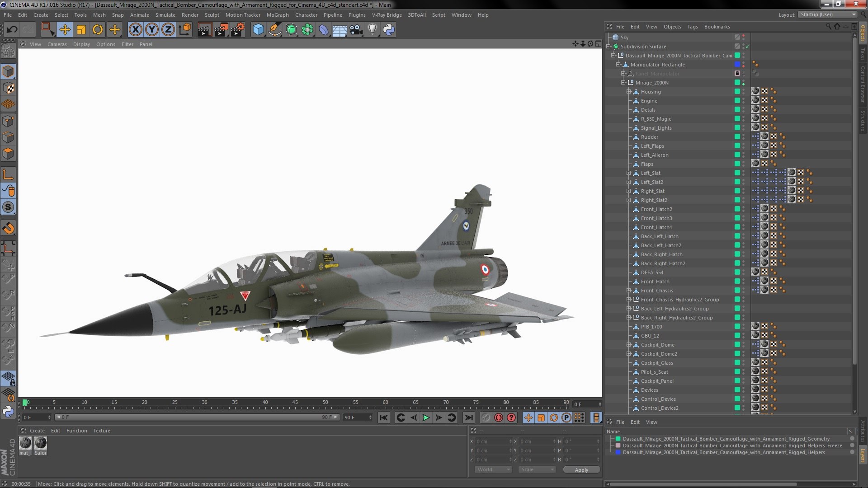Click the Helpers layer blue color swatch
The height and width of the screenshot is (488, 868).
[x=618, y=452]
